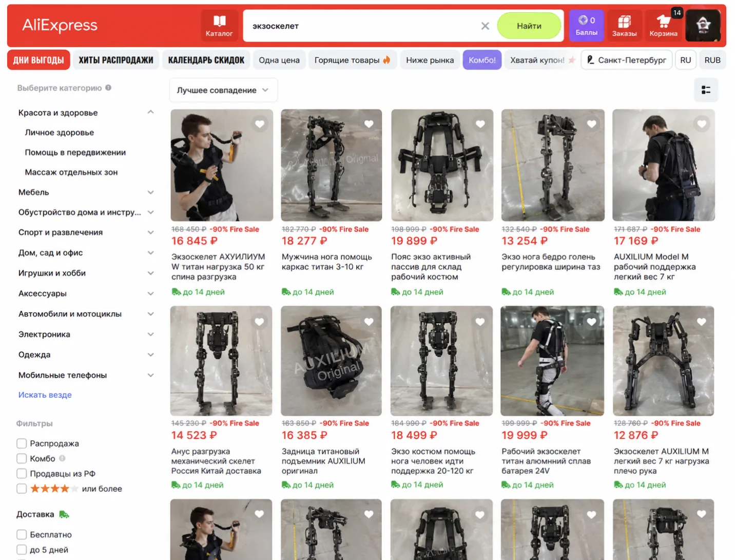The image size is (735, 560).
Task: Open the КАЛЕНДАРЬ СКИДОК tab
Action: (x=206, y=60)
